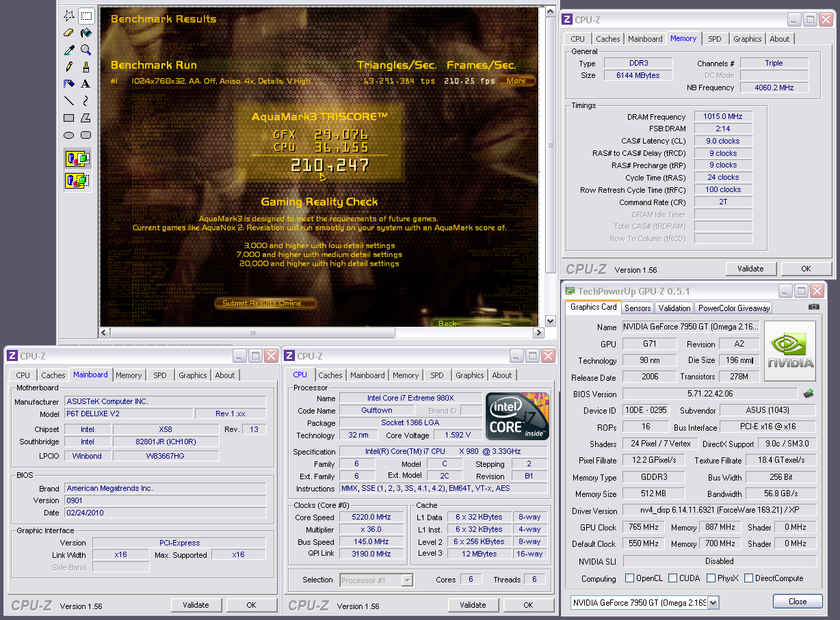Click the GPU-Z BIOS save chip icon
Screen dimensions: 840x620
tap(809, 394)
